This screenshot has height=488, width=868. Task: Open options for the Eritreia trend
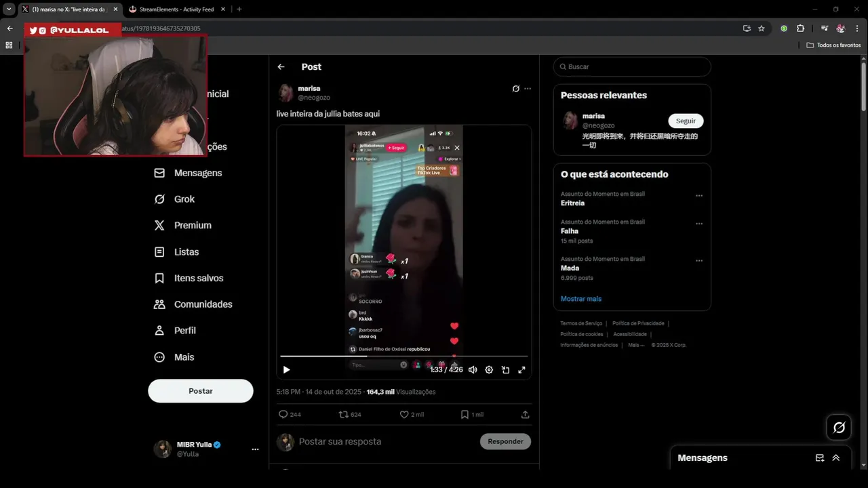pyautogui.click(x=699, y=196)
